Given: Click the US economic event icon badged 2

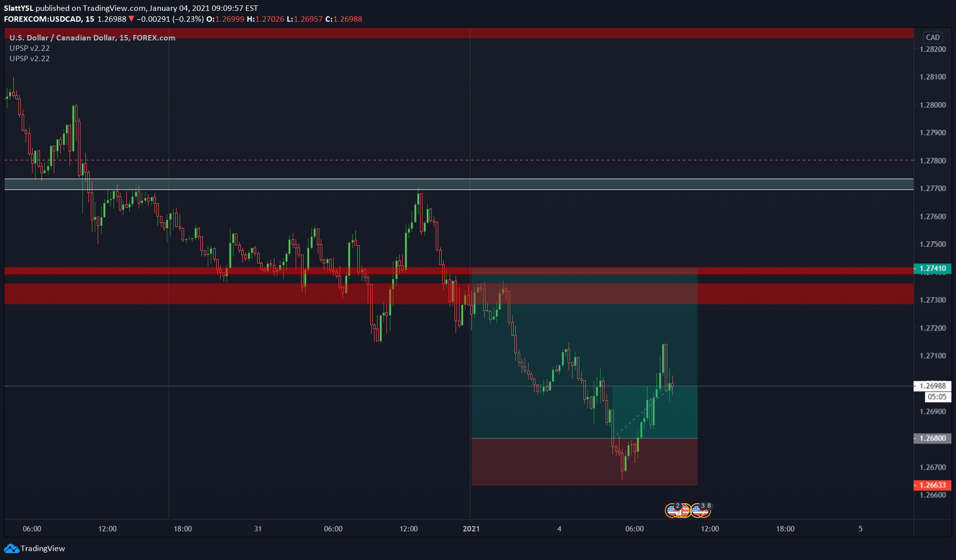Looking at the screenshot, I should [672, 510].
